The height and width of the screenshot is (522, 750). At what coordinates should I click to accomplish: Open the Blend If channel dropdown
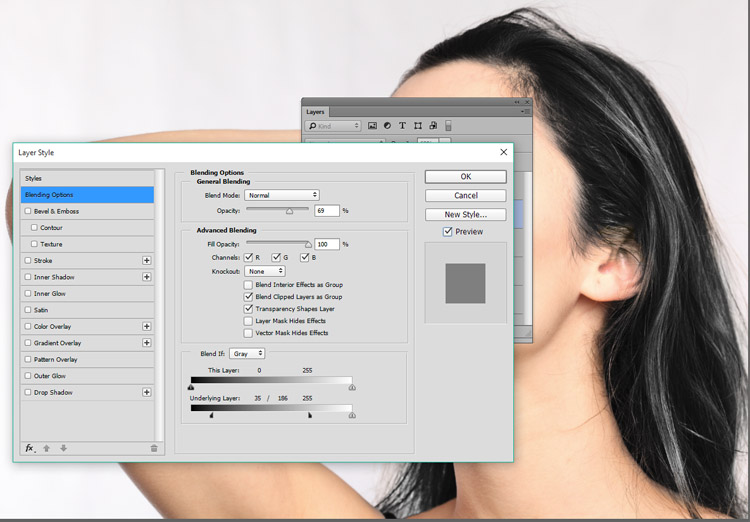point(247,353)
